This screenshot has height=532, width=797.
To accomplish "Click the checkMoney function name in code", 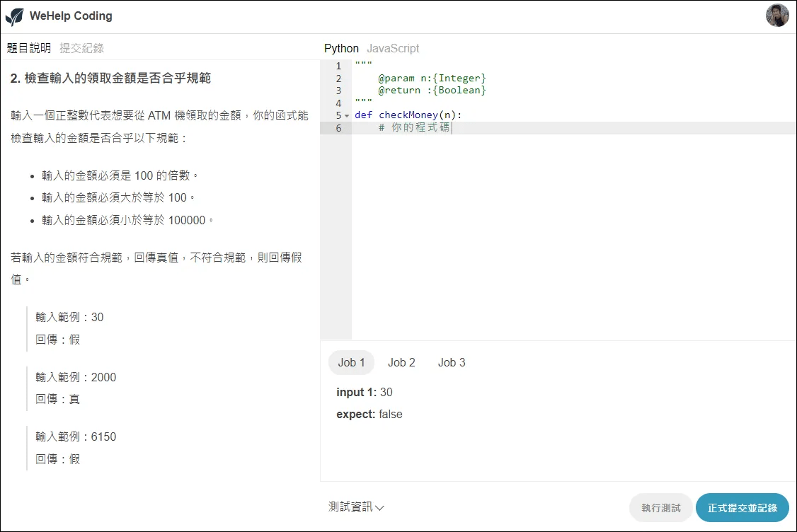I will pyautogui.click(x=408, y=115).
